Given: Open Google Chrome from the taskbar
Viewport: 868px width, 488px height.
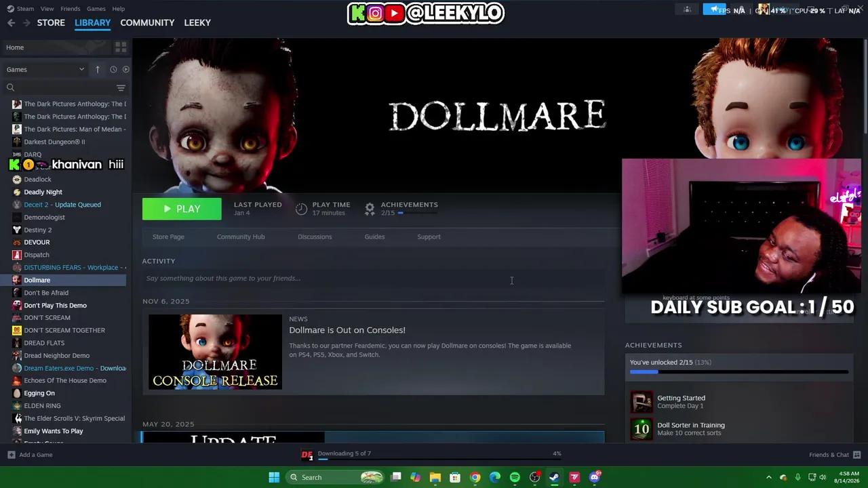Looking at the screenshot, I should (x=475, y=477).
